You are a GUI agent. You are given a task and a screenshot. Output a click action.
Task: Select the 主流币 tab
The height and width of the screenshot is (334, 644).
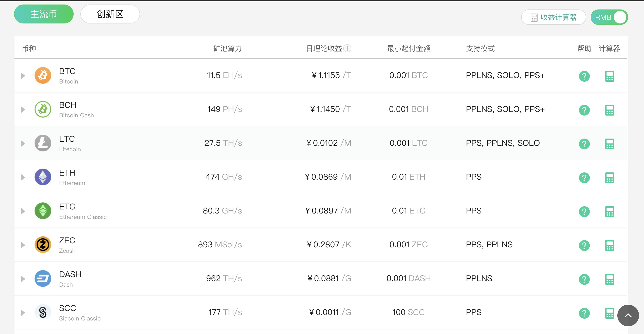(x=44, y=14)
